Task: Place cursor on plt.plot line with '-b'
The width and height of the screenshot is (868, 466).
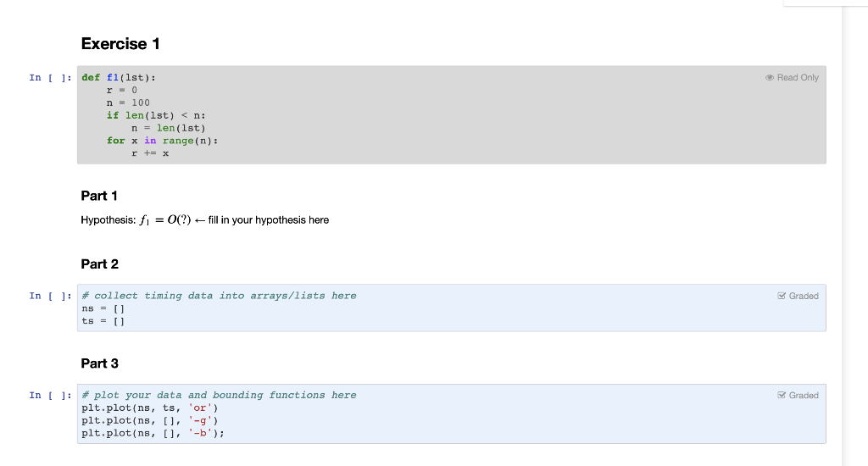Action: [153, 433]
